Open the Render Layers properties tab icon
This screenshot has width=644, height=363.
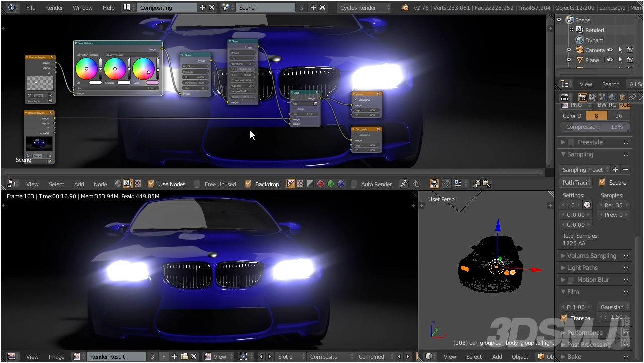592,97
